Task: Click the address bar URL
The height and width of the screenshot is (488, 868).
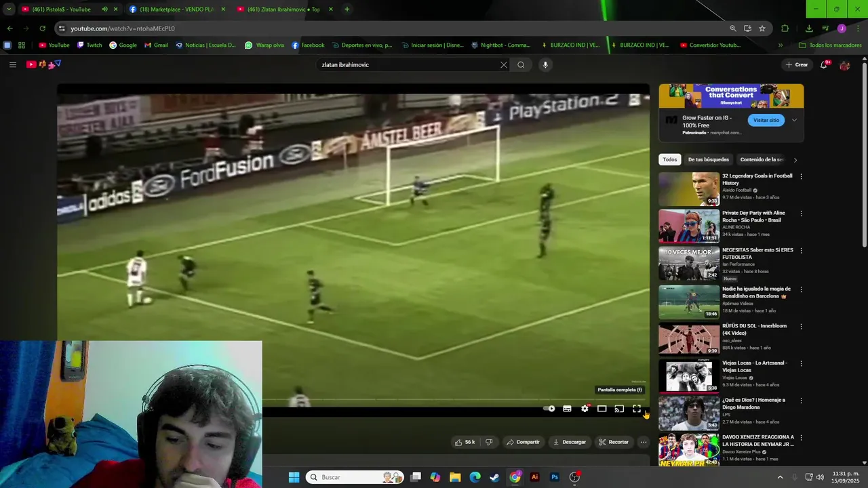Action: [123, 28]
